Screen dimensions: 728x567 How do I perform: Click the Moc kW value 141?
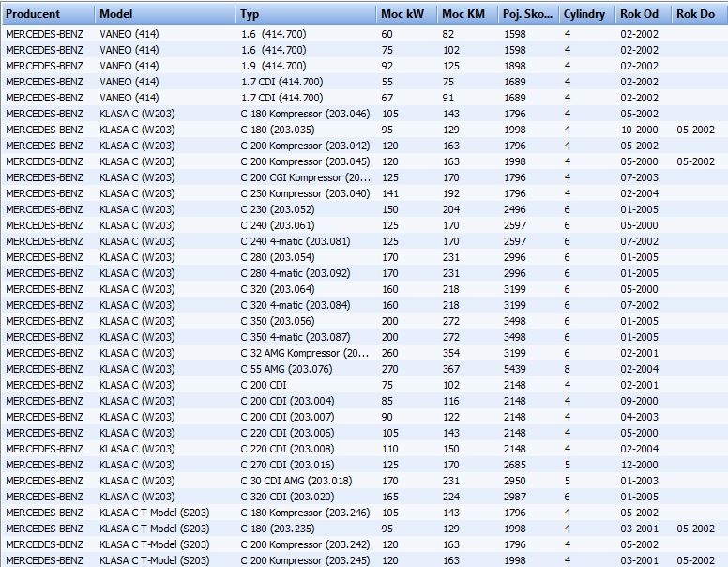(x=390, y=193)
